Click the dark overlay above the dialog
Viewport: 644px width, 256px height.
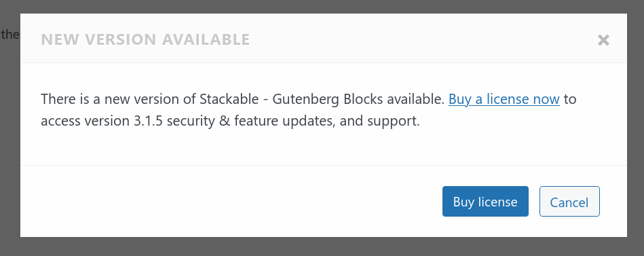(322, 7)
